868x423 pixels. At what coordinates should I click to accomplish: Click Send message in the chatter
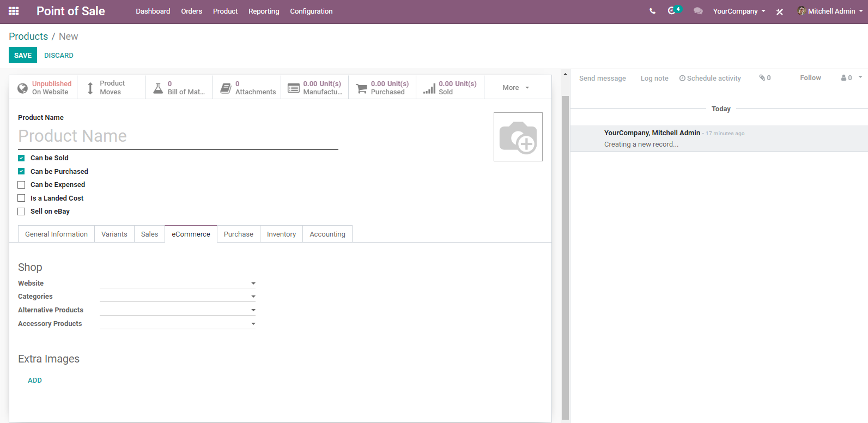pyautogui.click(x=603, y=78)
